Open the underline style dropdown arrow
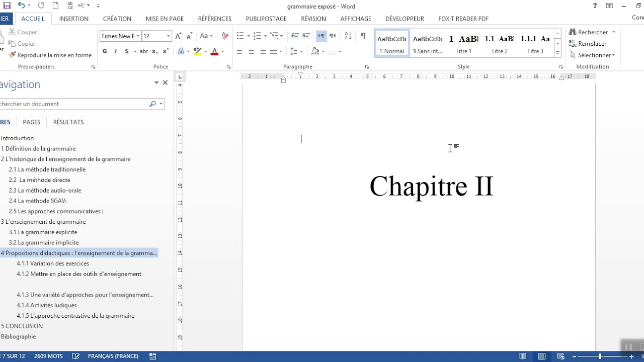644x362 pixels. pos(134,51)
